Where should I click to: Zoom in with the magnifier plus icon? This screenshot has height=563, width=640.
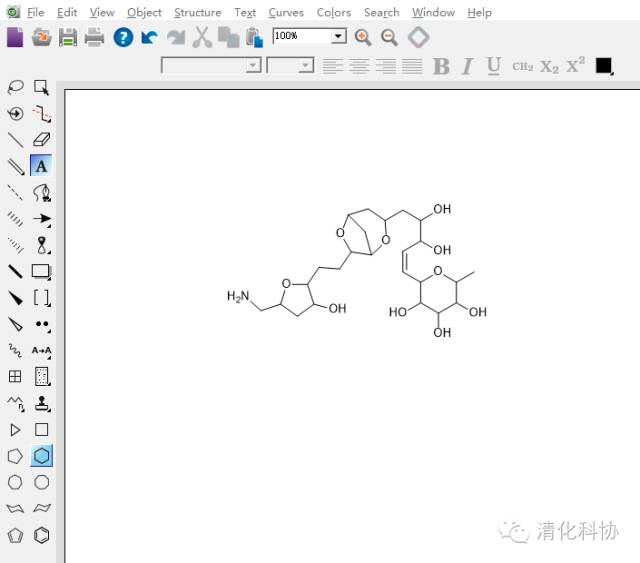tap(363, 38)
